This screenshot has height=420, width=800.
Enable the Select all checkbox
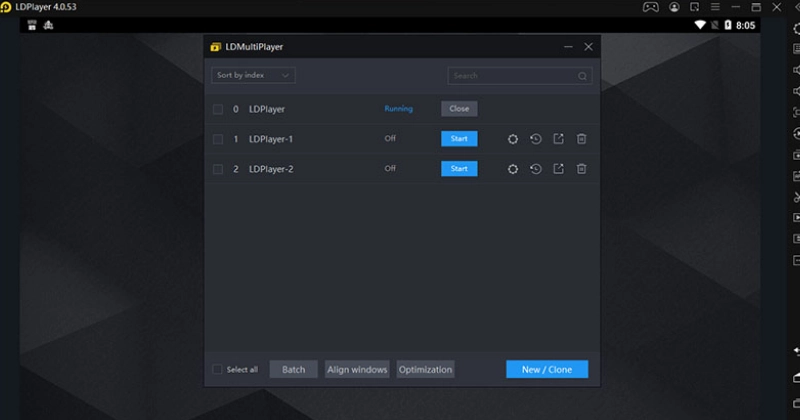(218, 369)
